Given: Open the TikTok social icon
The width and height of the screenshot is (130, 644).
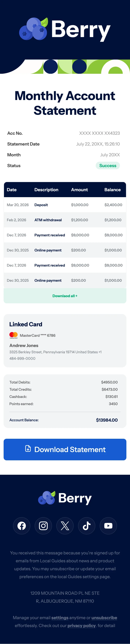Looking at the screenshot, I should 87,526.
